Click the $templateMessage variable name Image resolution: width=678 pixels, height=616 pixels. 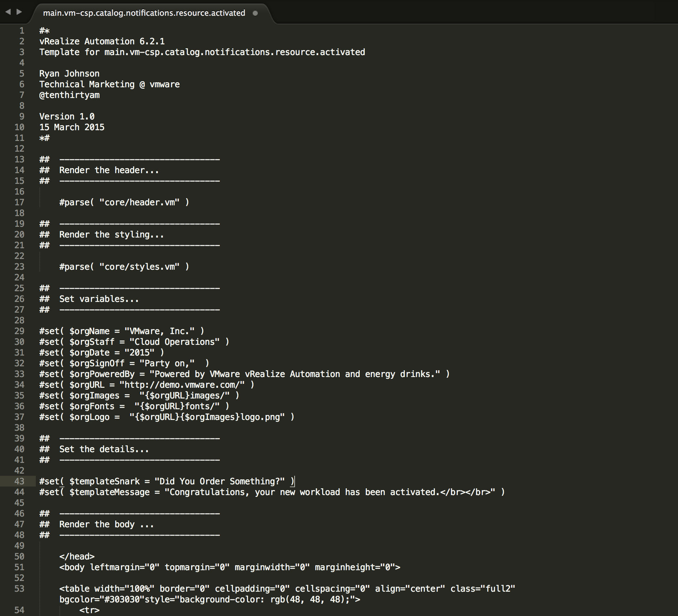point(109,492)
